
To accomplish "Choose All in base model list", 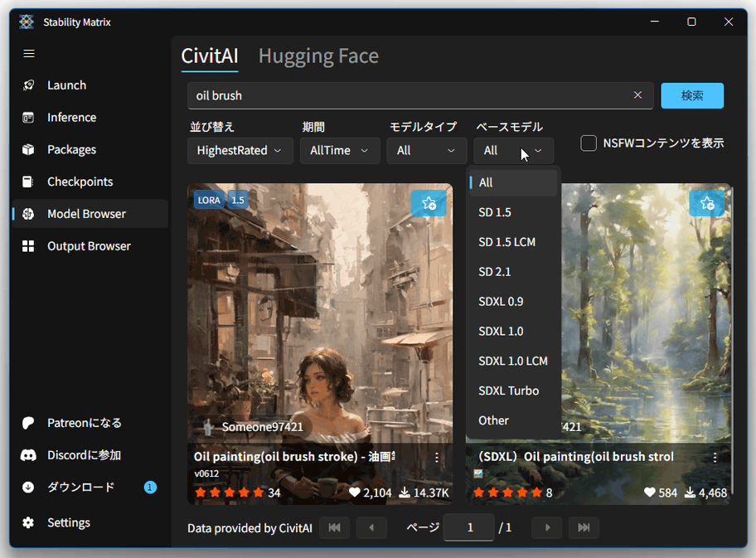I will [x=513, y=182].
